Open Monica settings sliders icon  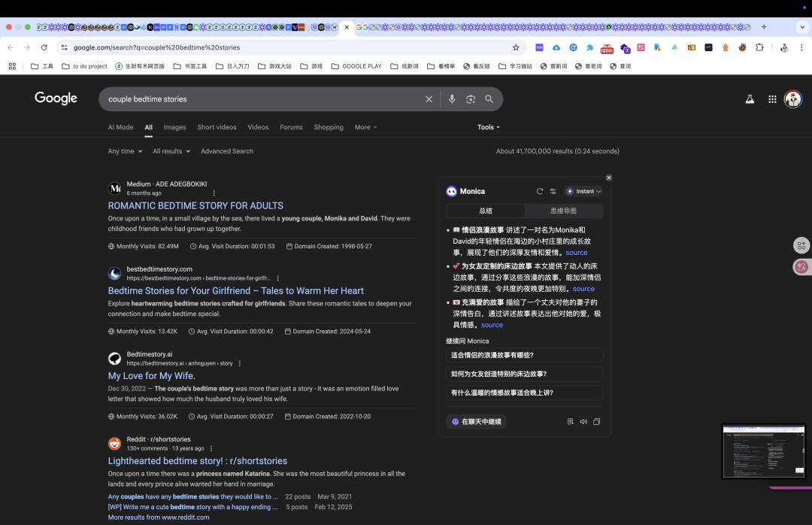point(553,191)
